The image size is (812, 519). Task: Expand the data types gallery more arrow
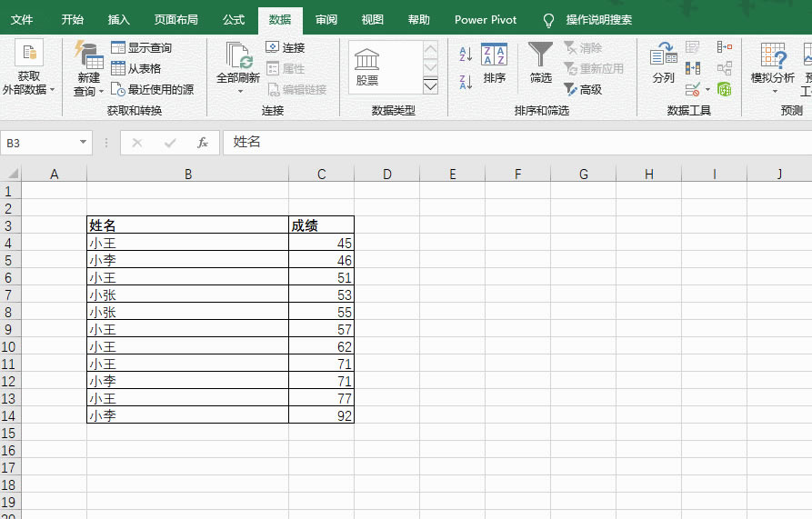tap(431, 86)
